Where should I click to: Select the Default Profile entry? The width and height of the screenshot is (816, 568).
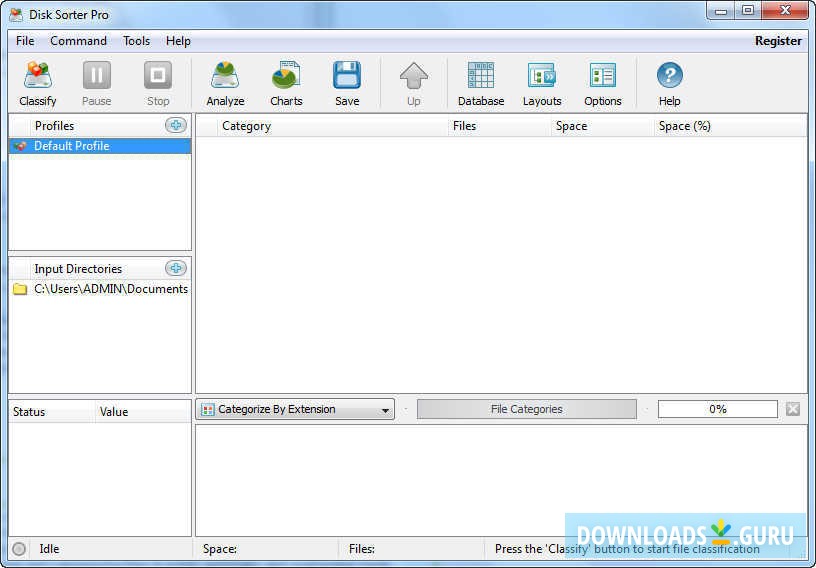pos(100,146)
